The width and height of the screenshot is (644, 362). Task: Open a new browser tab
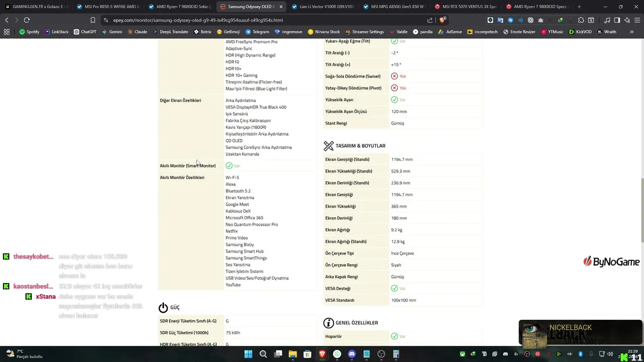[579, 7]
